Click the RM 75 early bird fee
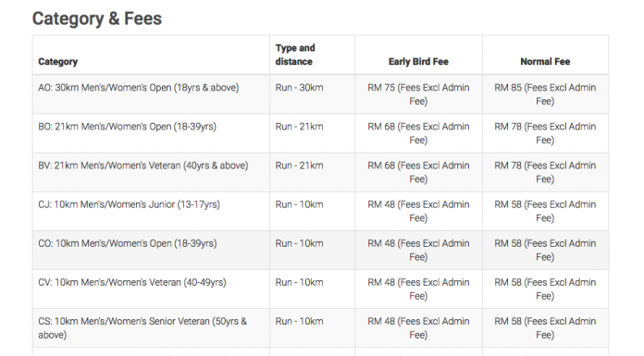Image resolution: width=644 pixels, height=356 pixels. tap(418, 94)
